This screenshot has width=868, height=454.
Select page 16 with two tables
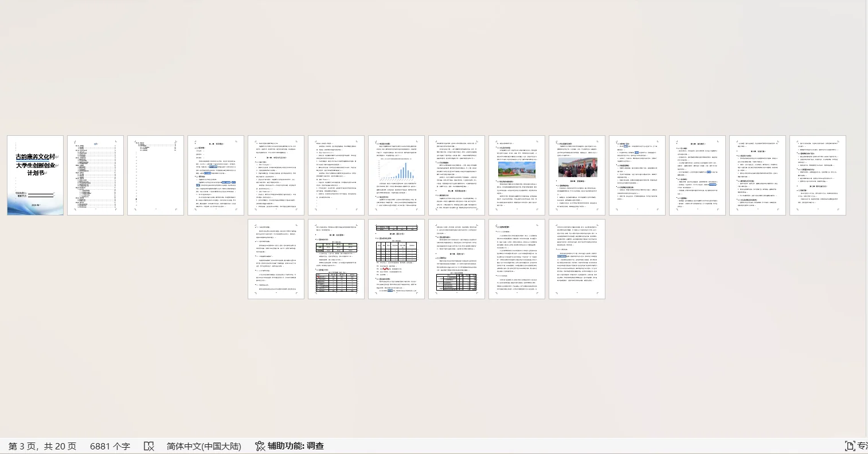(337, 259)
